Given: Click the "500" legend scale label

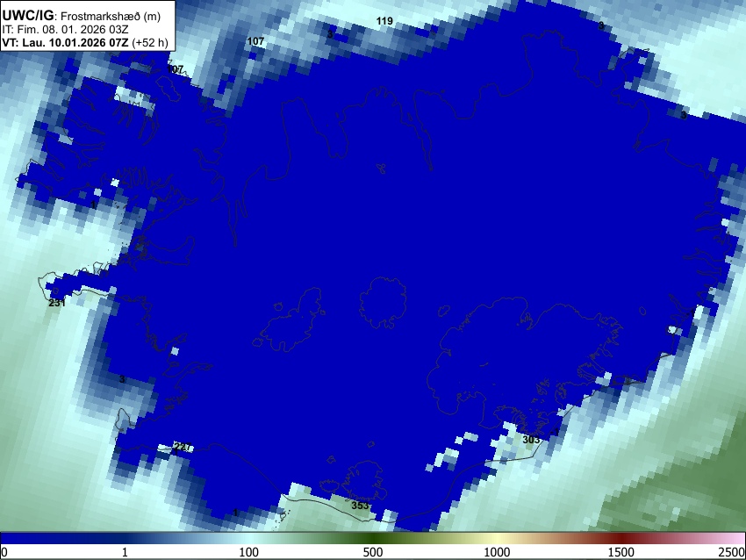Looking at the screenshot, I should [x=372, y=552].
